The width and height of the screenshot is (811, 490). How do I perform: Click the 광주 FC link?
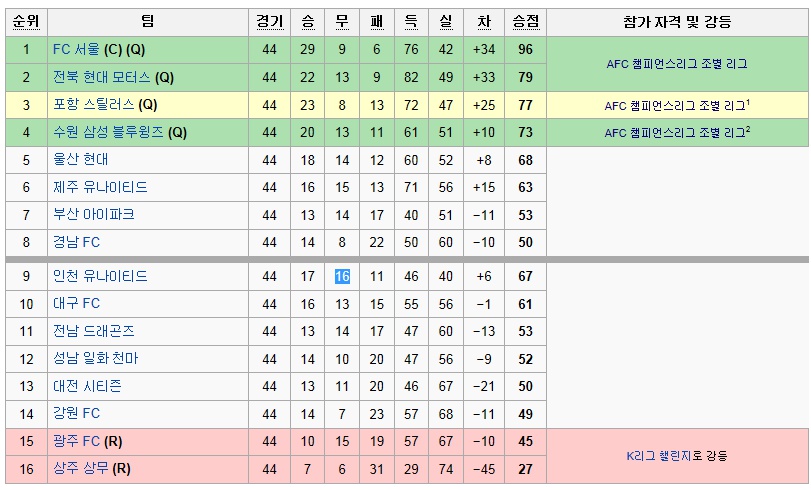click(76, 441)
